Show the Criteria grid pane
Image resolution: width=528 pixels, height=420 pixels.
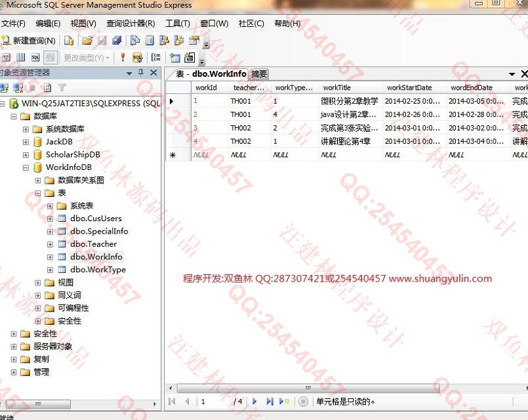21,58
